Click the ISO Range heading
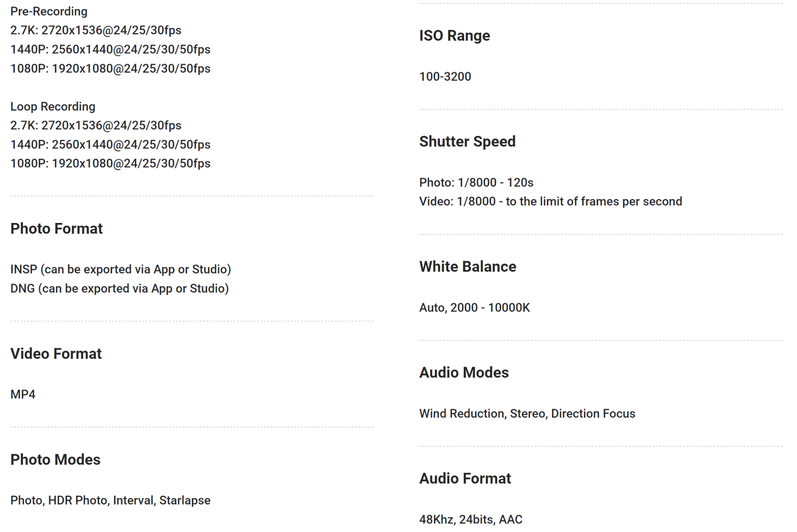Viewport: 797px width, 532px height. pos(454,35)
